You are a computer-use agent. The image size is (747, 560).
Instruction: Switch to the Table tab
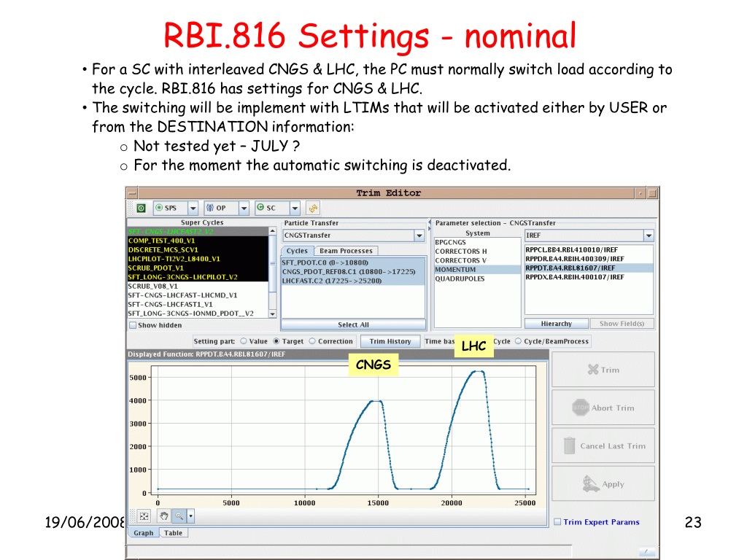pos(173,533)
